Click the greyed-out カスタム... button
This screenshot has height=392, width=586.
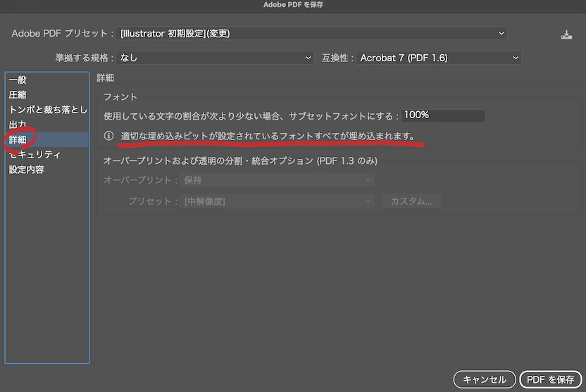click(x=411, y=201)
